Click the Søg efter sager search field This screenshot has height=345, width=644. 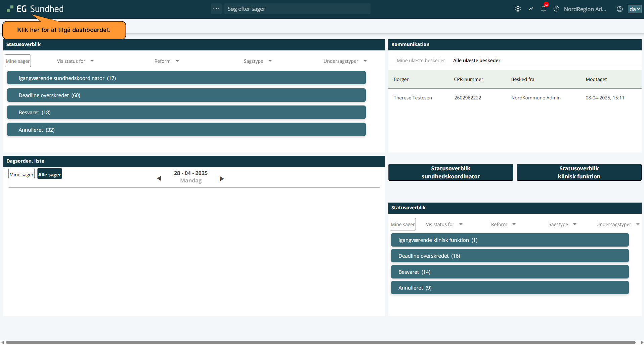297,9
